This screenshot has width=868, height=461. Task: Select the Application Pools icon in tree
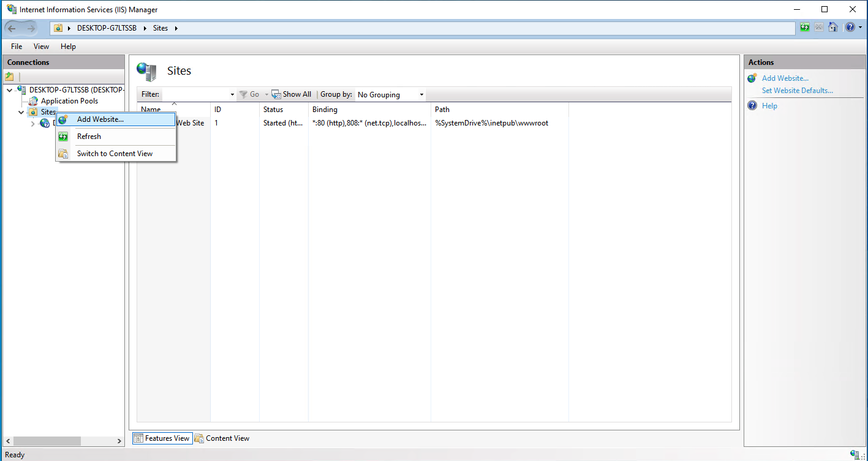point(34,101)
